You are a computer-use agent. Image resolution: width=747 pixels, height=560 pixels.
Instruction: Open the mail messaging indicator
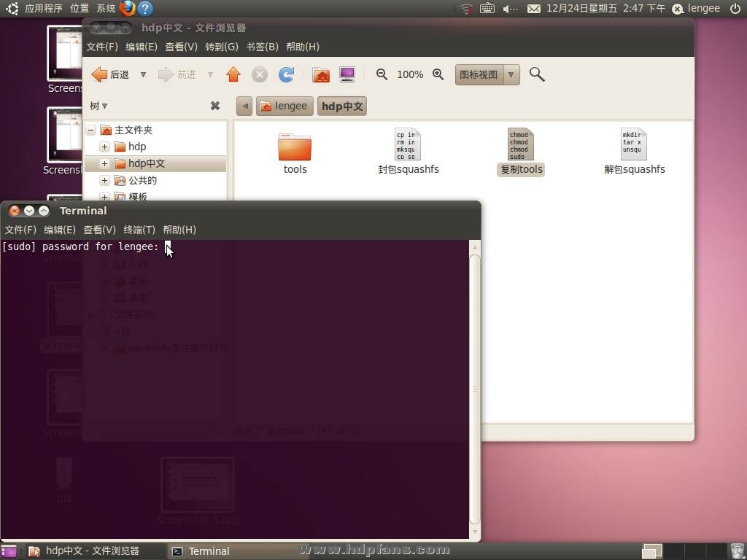[x=533, y=9]
